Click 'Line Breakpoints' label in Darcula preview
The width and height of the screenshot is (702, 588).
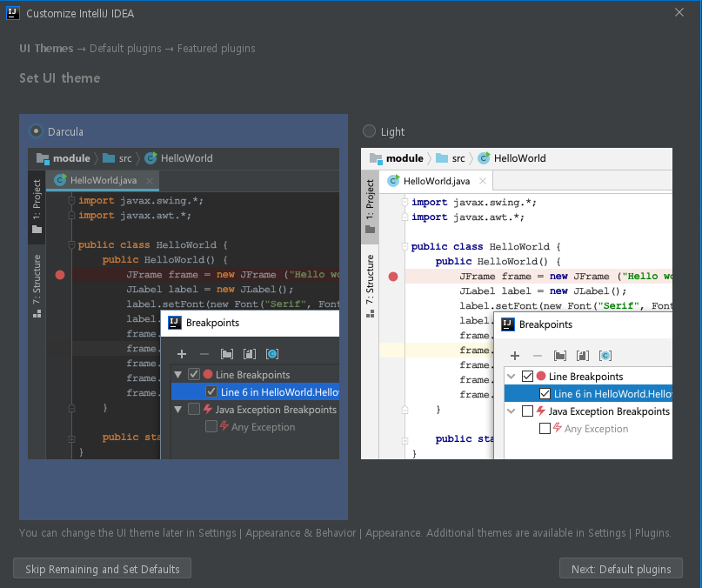pyautogui.click(x=252, y=374)
